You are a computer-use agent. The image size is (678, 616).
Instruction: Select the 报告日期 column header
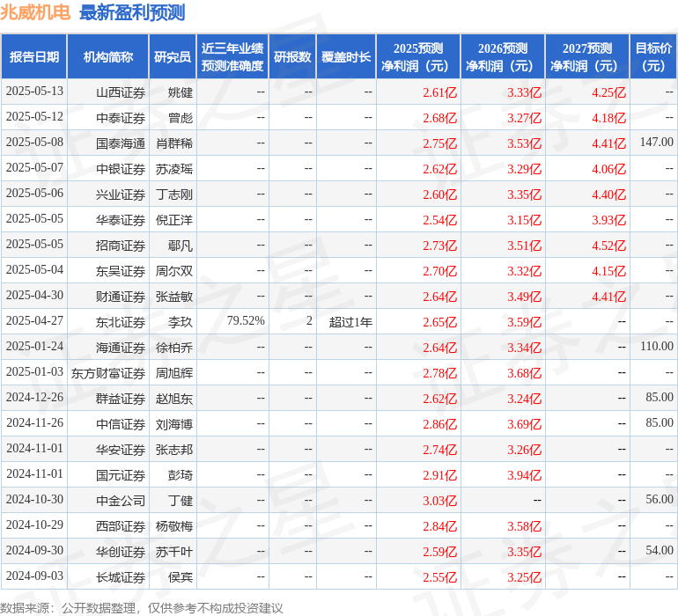tap(34, 56)
